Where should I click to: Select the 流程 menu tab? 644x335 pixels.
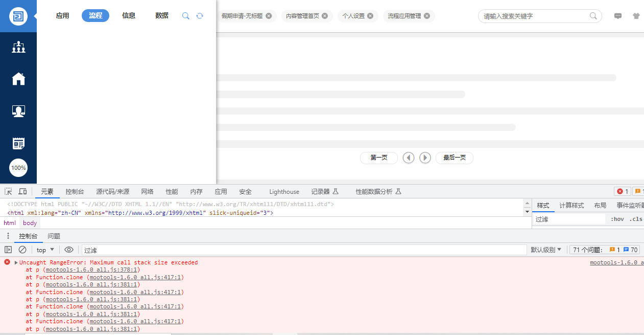coord(96,16)
